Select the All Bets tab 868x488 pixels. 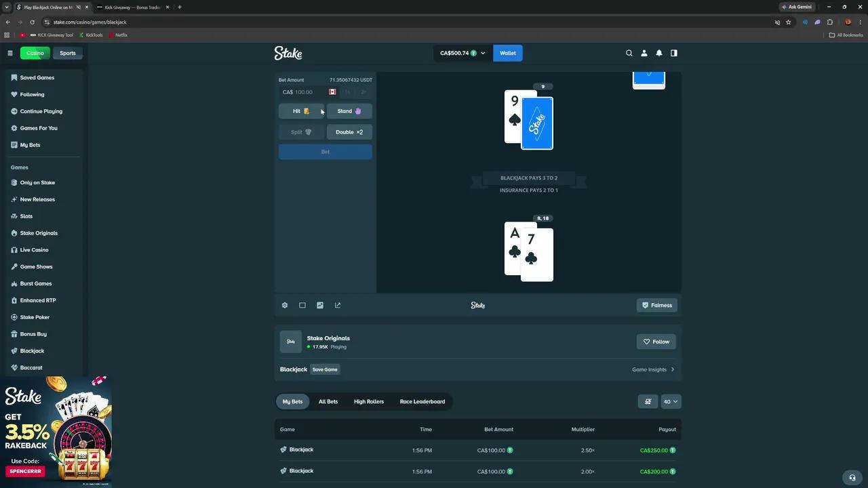pyautogui.click(x=328, y=401)
